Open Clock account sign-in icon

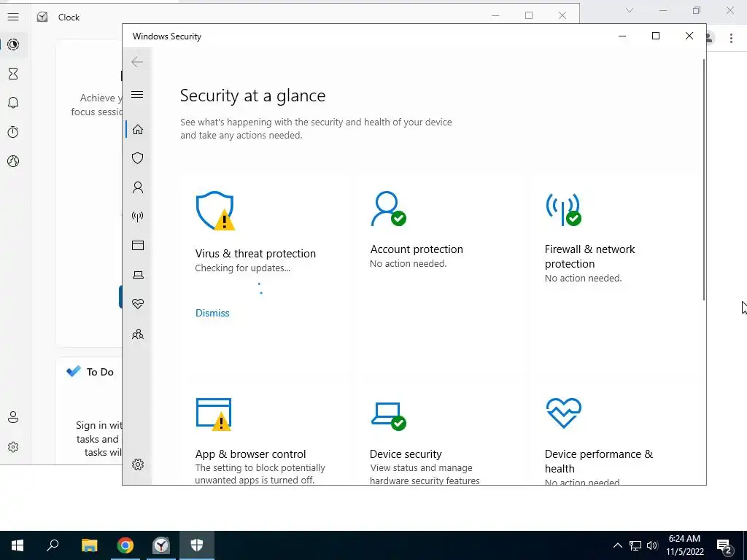[x=13, y=417]
